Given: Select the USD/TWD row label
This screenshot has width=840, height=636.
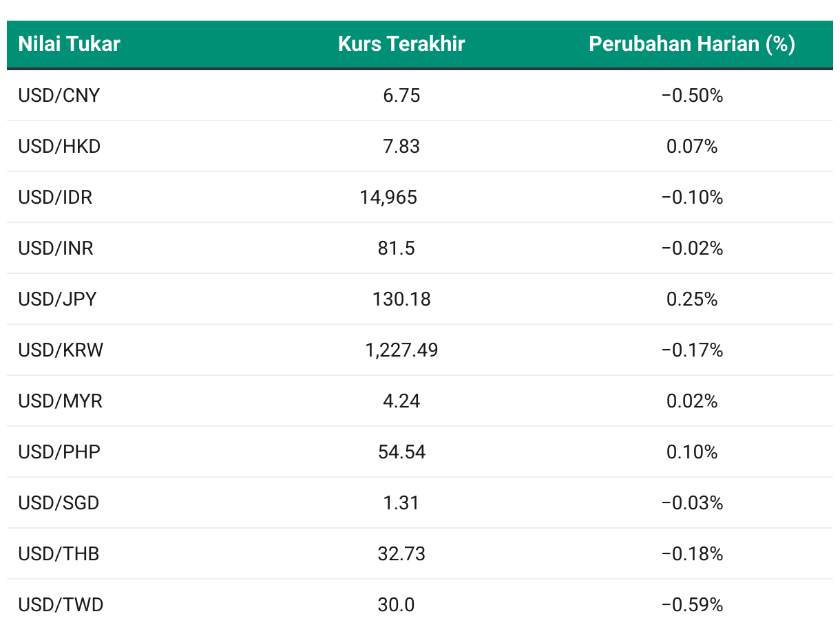Looking at the screenshot, I should click(x=61, y=605).
